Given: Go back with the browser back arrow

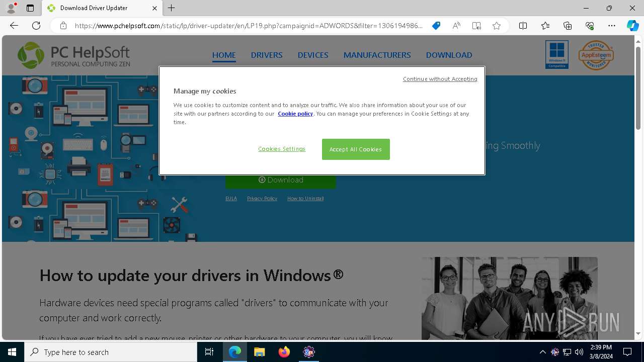Looking at the screenshot, I should pyautogui.click(x=14, y=26).
